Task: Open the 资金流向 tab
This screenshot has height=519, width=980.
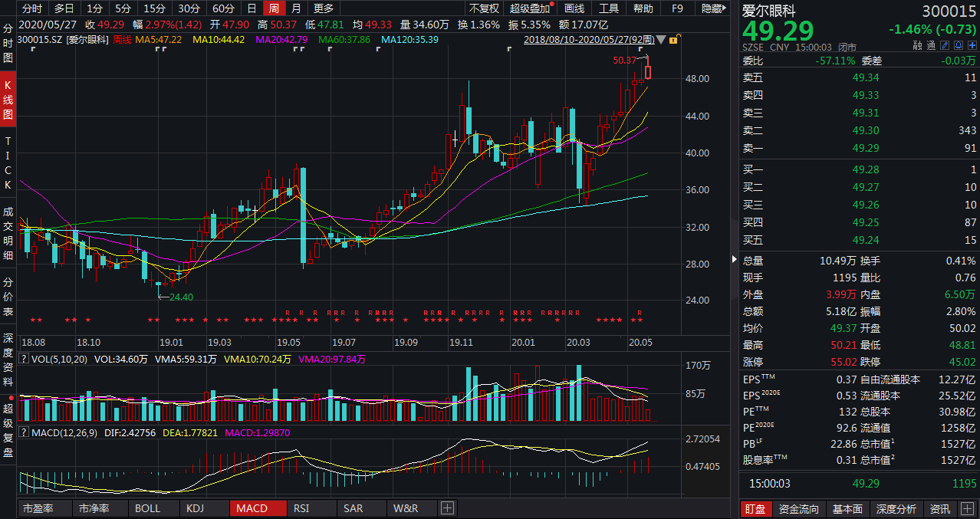Action: [x=799, y=509]
